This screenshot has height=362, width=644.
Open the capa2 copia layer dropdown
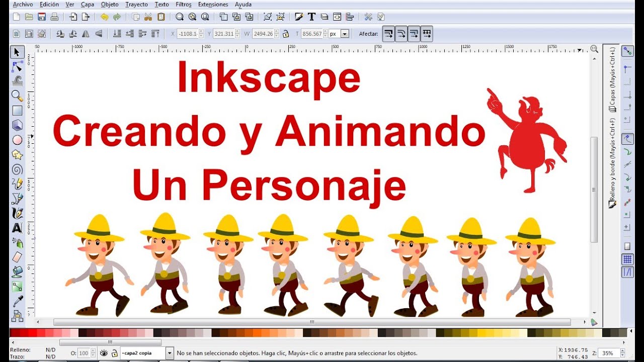coord(170,353)
